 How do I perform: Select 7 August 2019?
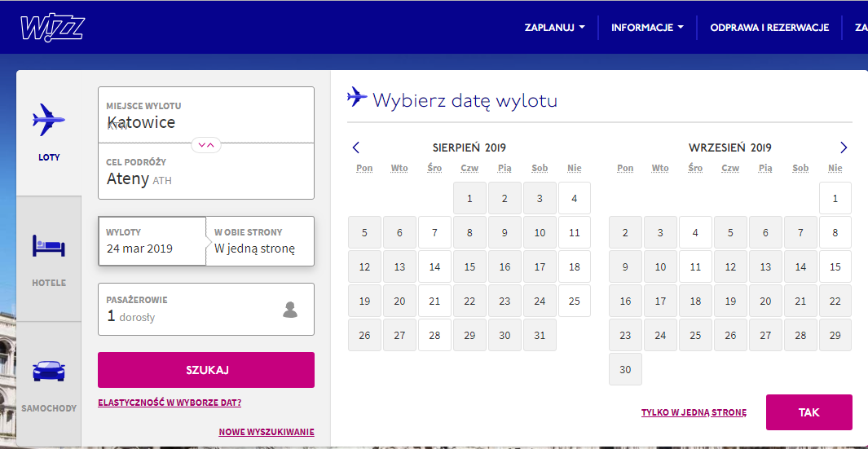(x=434, y=232)
